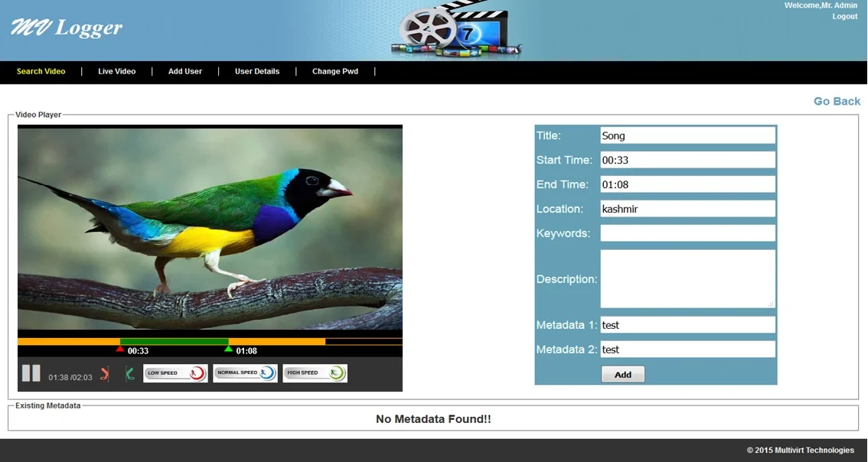Click the film reel header graphic
Screen dimensions: 868x462
click(x=455, y=28)
